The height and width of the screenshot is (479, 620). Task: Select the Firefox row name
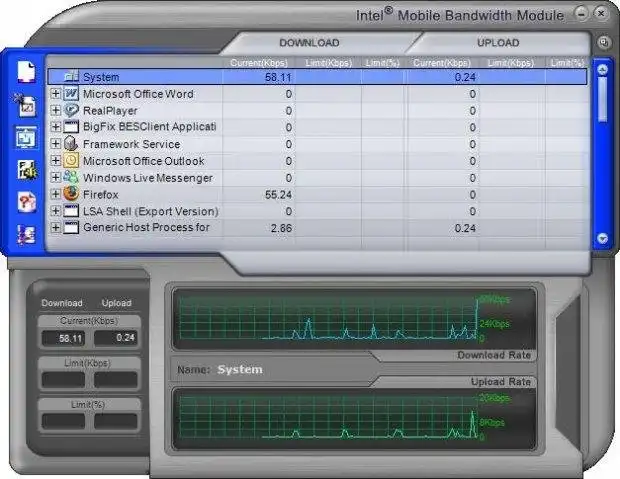click(100, 195)
